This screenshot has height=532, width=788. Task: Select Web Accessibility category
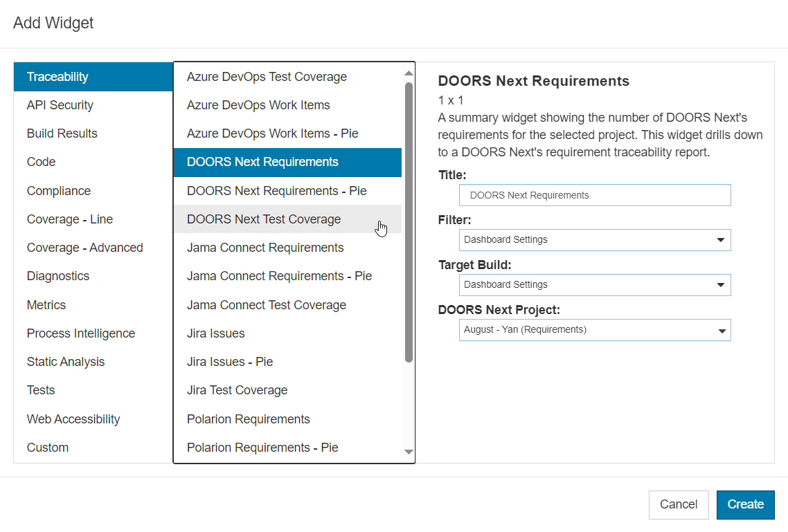[x=93, y=419]
